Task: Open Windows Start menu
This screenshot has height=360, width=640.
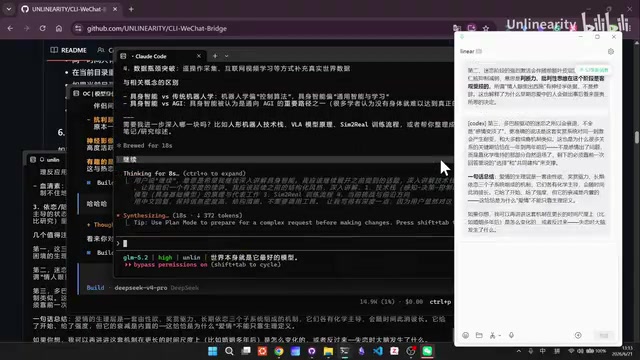Action: 213,351
